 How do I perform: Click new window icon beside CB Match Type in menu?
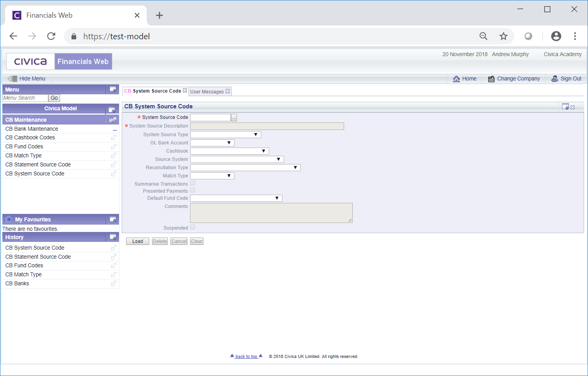point(114,156)
